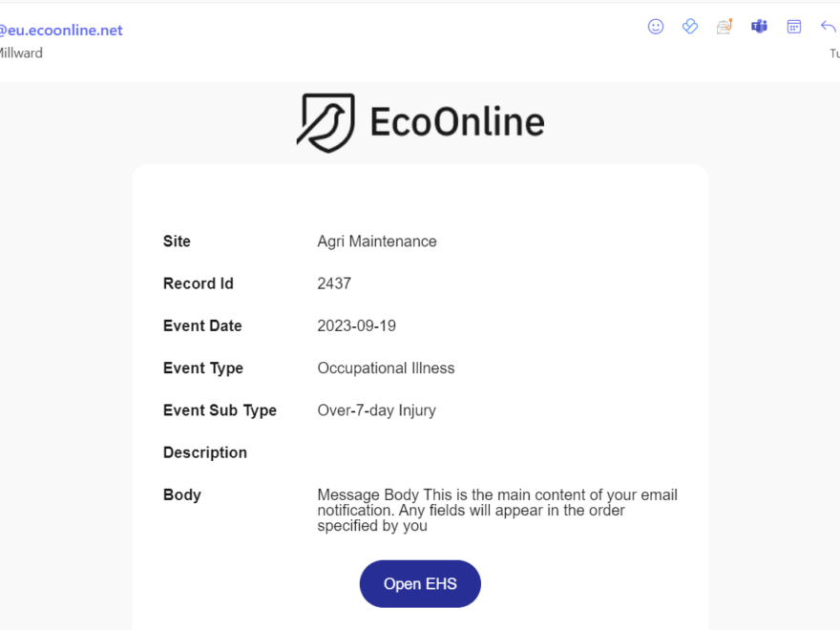Click the EcoOnline wordmark text
Viewport: 840px width, 630px height.
[x=456, y=123]
